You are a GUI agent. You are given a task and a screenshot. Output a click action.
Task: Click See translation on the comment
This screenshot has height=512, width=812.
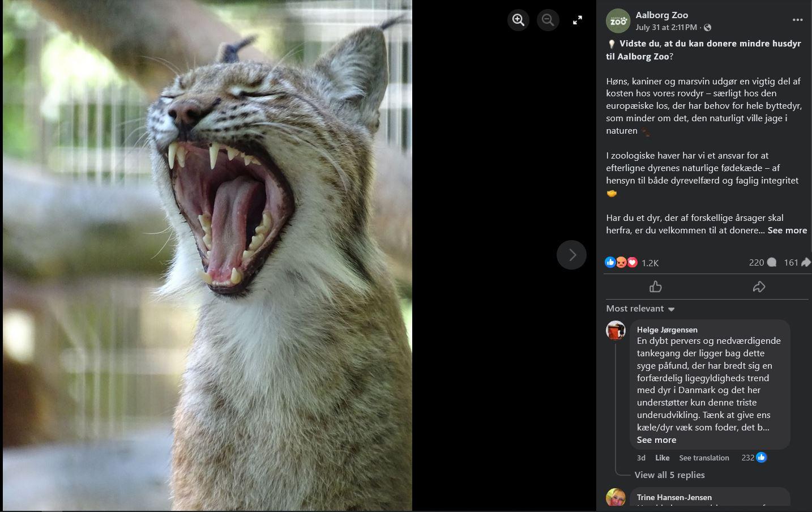click(x=704, y=458)
